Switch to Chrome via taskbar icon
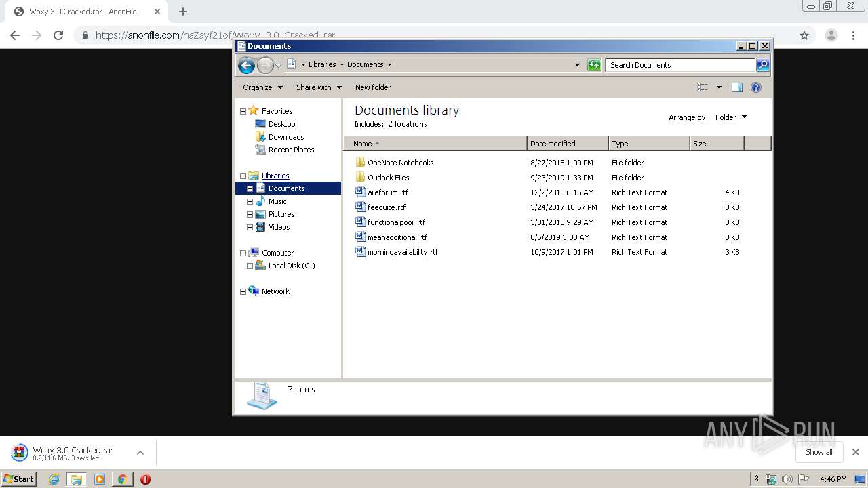 122,479
